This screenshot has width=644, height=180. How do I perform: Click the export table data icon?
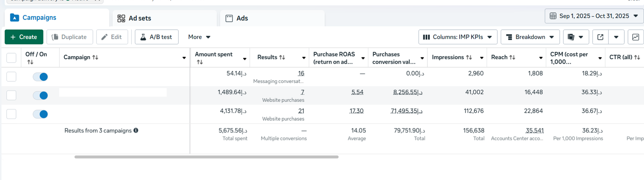(x=600, y=37)
